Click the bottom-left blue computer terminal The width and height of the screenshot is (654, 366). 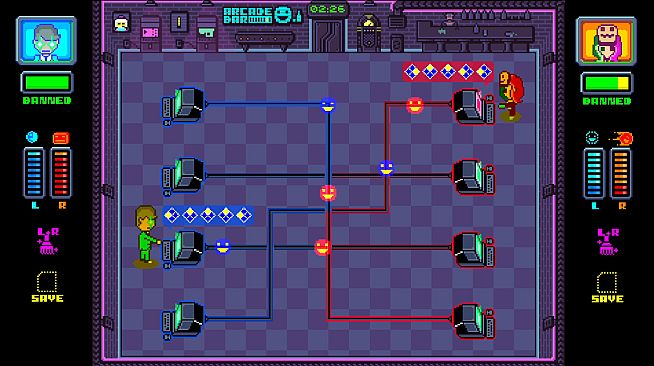pyautogui.click(x=184, y=321)
